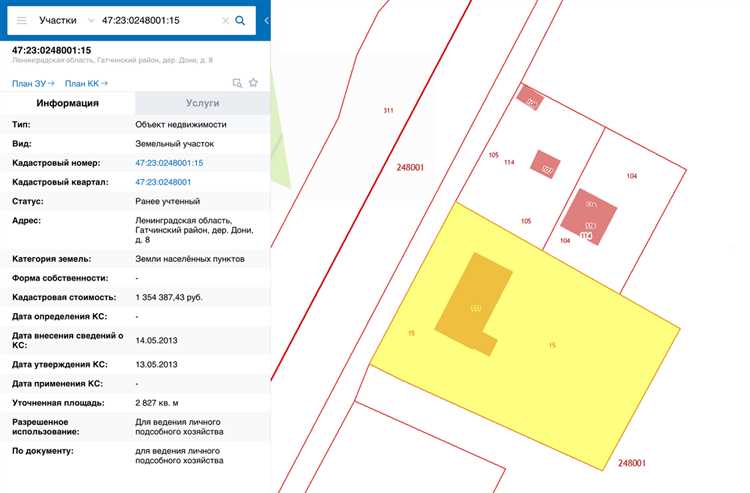Collapse the side panel with arrow
Viewport: 750px width, 493px height.
coord(266,20)
